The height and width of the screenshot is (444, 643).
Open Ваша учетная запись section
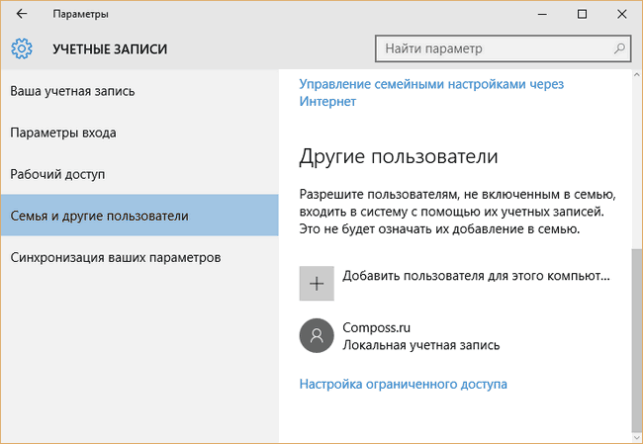tap(139, 91)
